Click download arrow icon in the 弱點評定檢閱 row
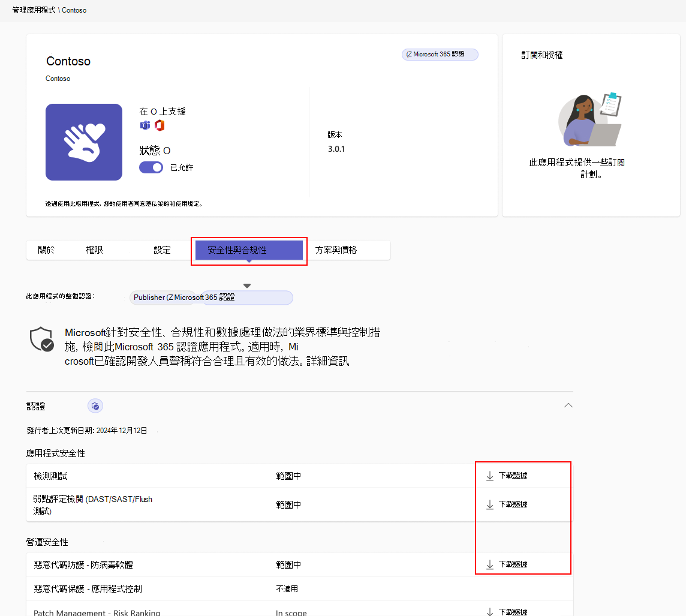 click(x=490, y=504)
